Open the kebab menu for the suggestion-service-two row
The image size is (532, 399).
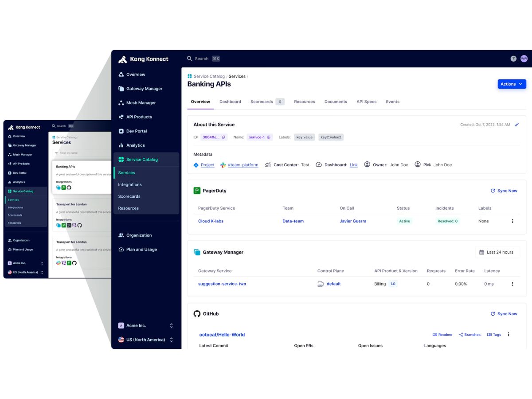(x=513, y=284)
